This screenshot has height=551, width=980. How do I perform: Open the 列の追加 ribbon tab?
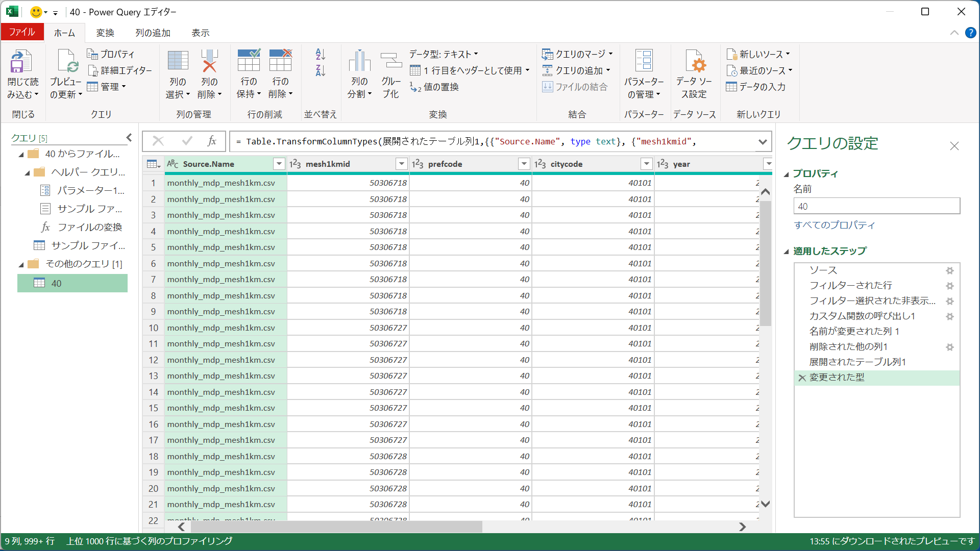[153, 33]
